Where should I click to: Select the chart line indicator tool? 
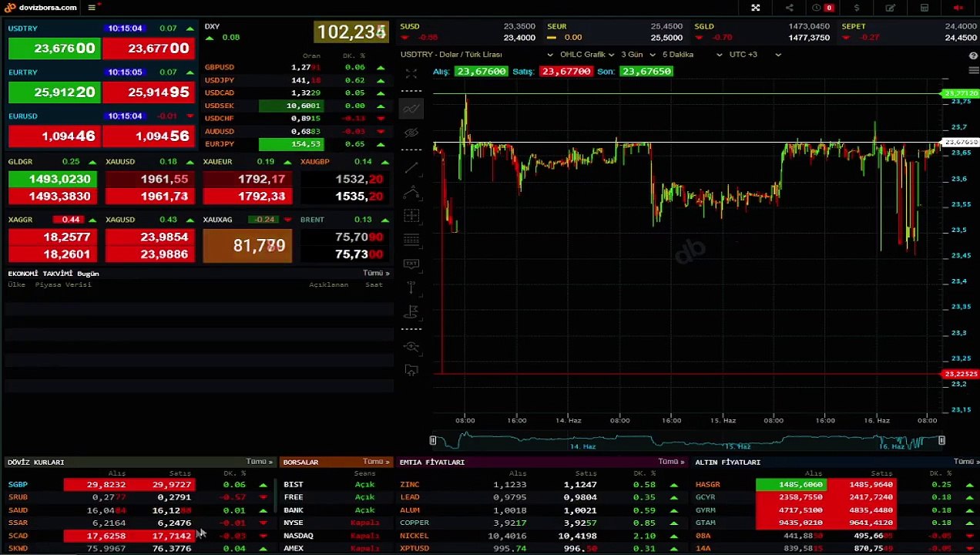point(411,109)
